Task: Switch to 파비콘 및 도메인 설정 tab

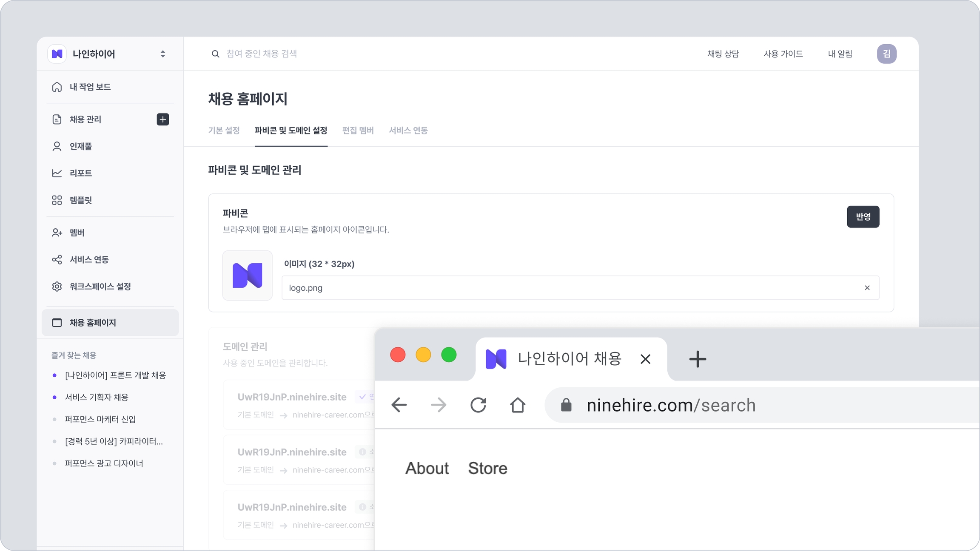Action: coord(291,131)
